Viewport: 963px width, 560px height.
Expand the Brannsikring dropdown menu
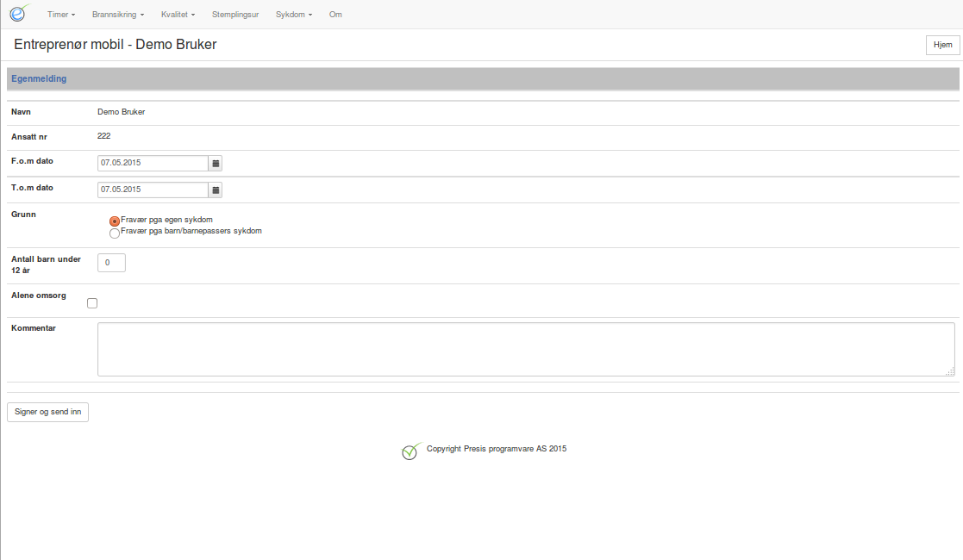point(118,14)
